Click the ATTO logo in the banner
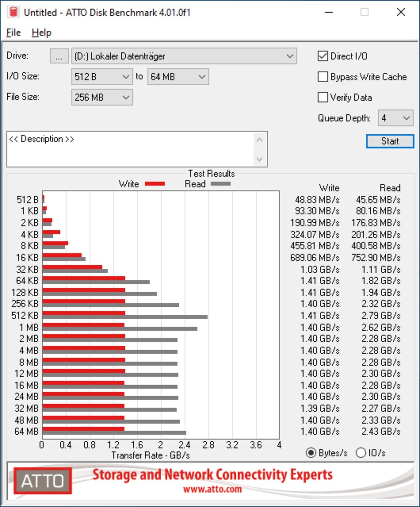The height and width of the screenshot is (507, 420). (x=43, y=481)
